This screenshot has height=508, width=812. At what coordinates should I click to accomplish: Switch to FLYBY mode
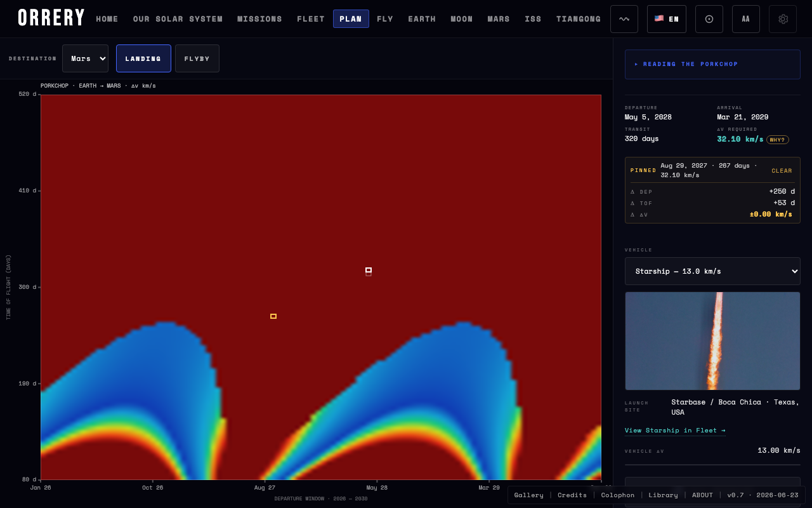(x=197, y=58)
